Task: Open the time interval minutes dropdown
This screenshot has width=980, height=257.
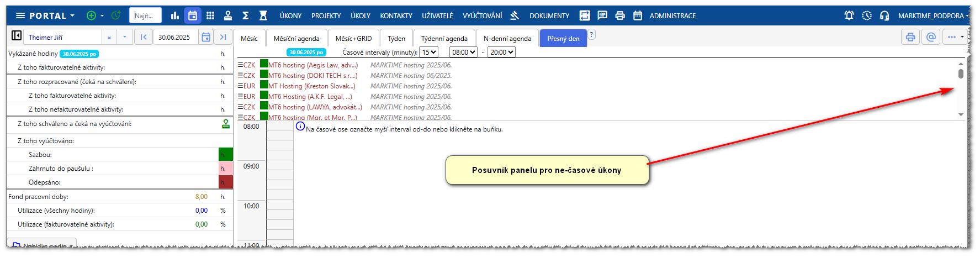Action: pos(428,52)
